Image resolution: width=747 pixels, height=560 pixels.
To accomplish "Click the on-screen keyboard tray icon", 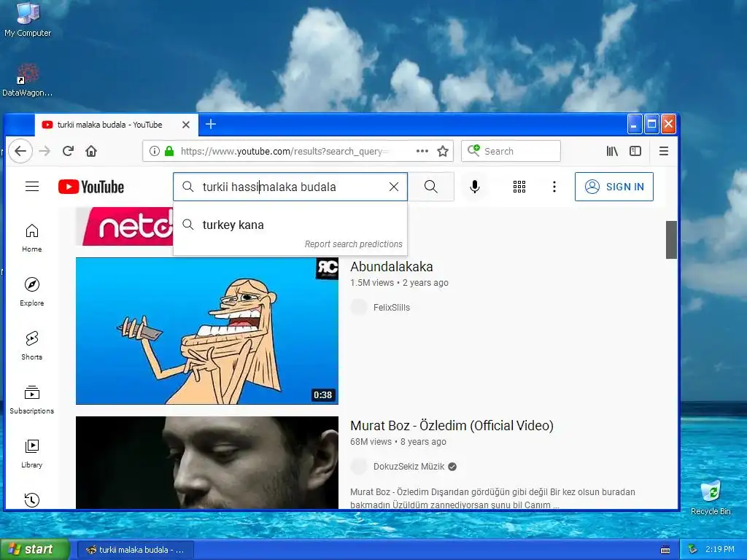I will [665, 550].
